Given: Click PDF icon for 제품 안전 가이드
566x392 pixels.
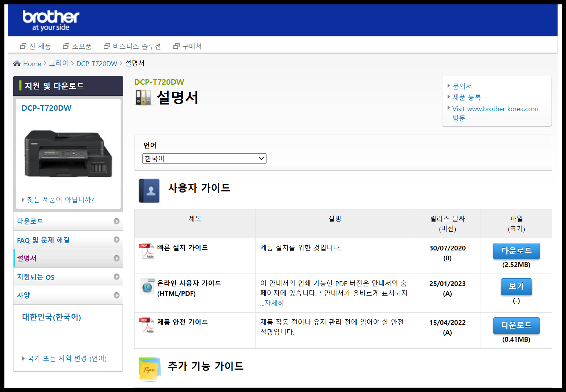Looking at the screenshot, I should click(147, 325).
